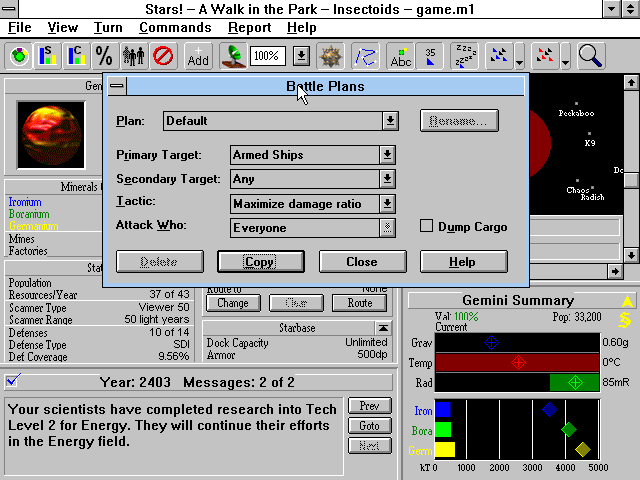640x480 pixels.
Task: Close the Battle Plans dialog
Action: 362,262
